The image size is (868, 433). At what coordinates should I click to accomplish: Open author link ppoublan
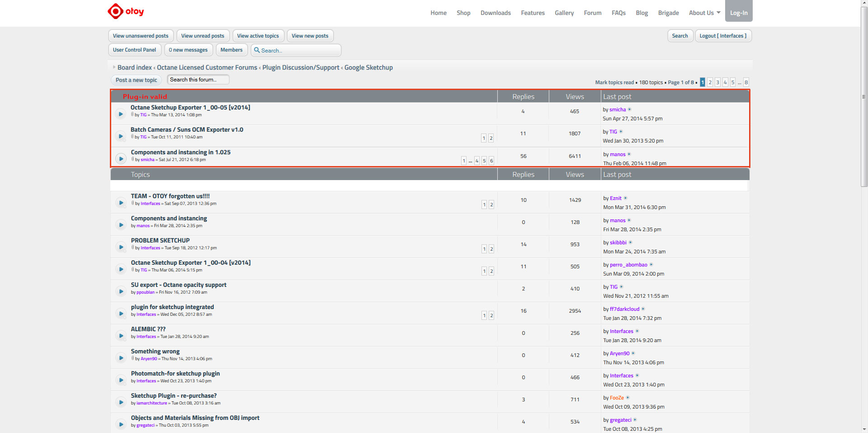click(x=146, y=292)
